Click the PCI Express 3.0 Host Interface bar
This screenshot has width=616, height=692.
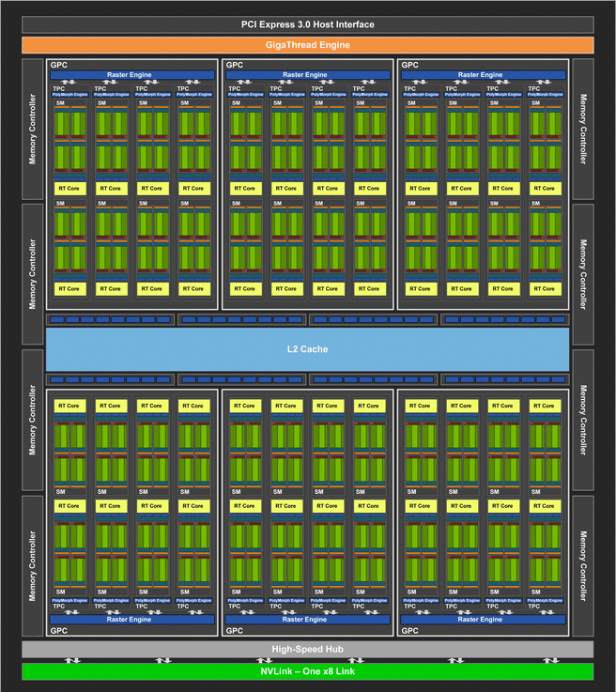tap(308, 24)
